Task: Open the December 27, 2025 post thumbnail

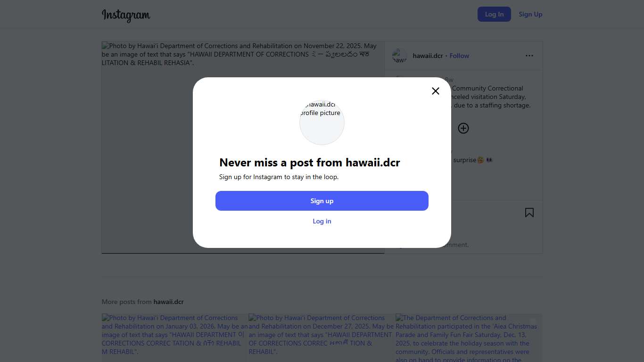Action: [322, 337]
